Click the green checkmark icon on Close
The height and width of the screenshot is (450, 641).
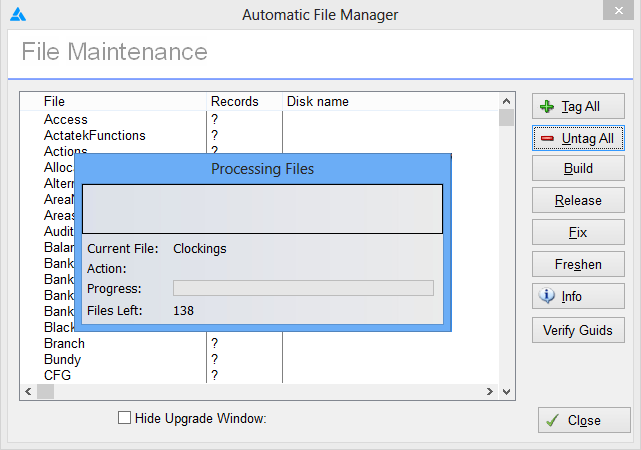pos(552,420)
